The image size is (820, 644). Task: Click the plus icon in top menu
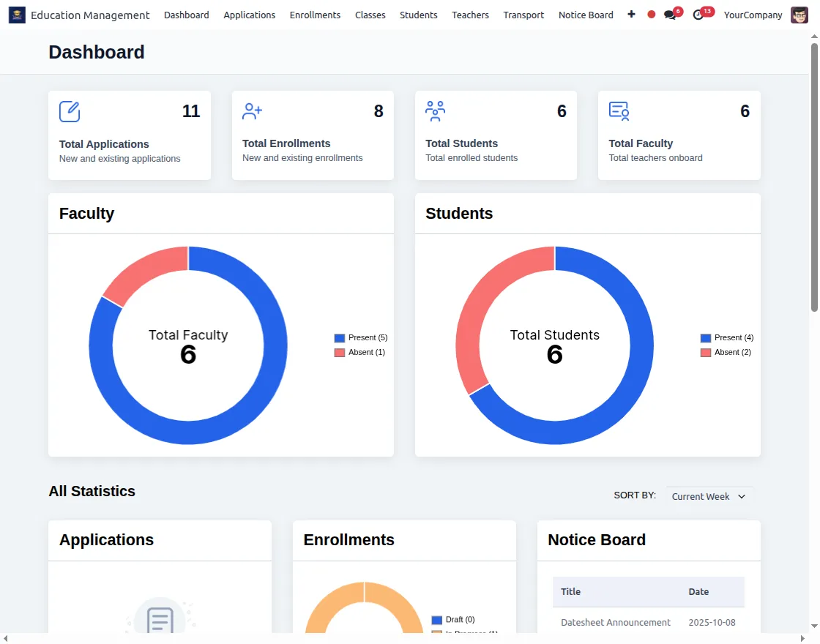click(x=631, y=15)
